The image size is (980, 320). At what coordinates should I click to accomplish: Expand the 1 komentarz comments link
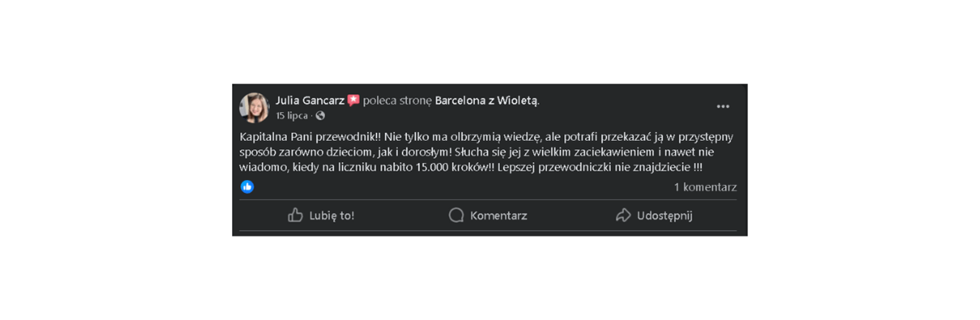705,187
